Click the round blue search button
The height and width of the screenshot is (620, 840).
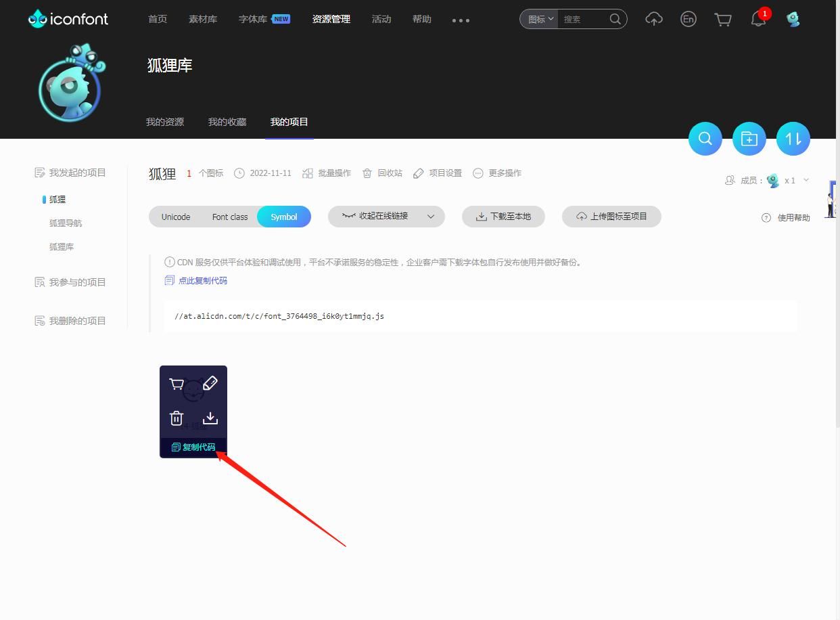coord(705,139)
